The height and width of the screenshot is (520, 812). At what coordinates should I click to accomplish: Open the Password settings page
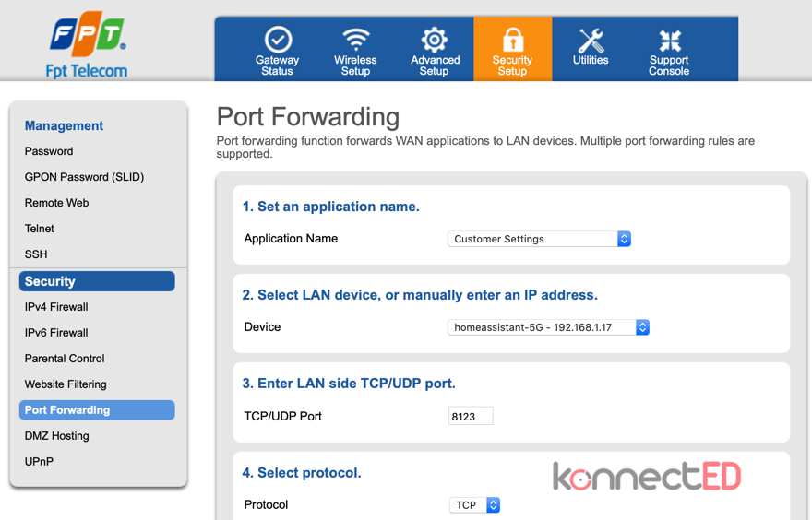tap(49, 151)
